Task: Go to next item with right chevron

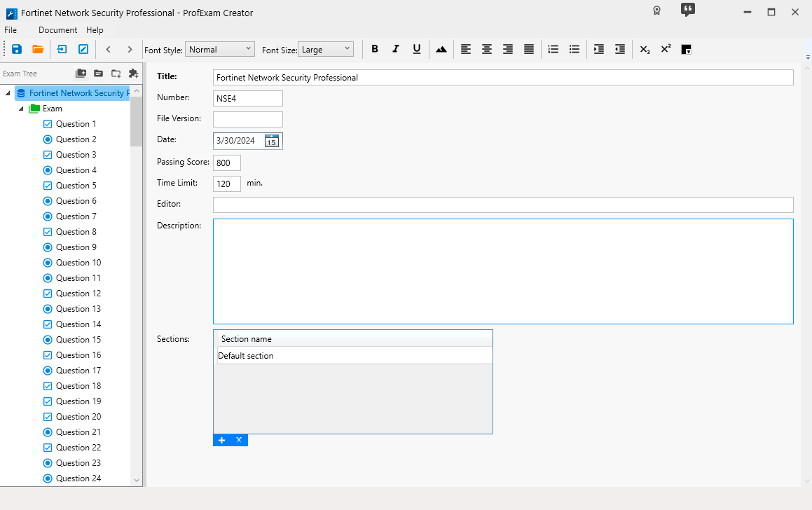Action: (x=130, y=49)
